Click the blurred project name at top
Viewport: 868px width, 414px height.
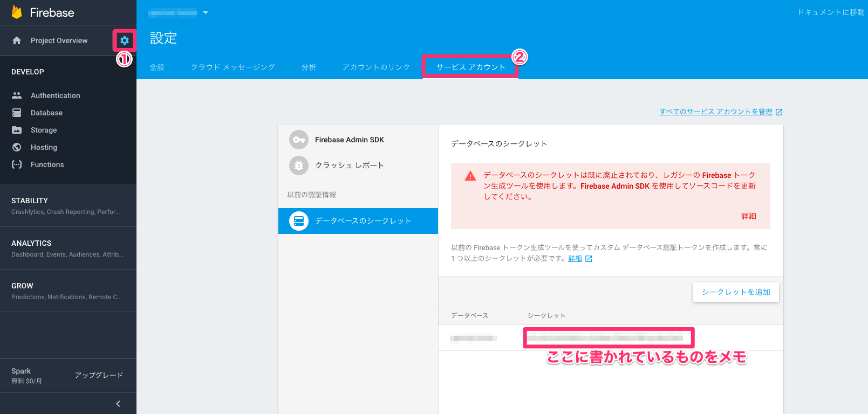[x=172, y=12]
